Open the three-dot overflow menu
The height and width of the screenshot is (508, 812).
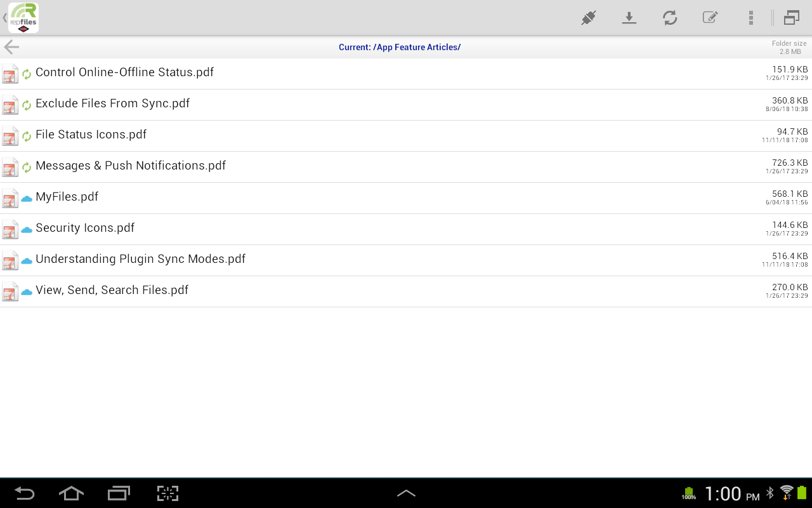(751, 18)
